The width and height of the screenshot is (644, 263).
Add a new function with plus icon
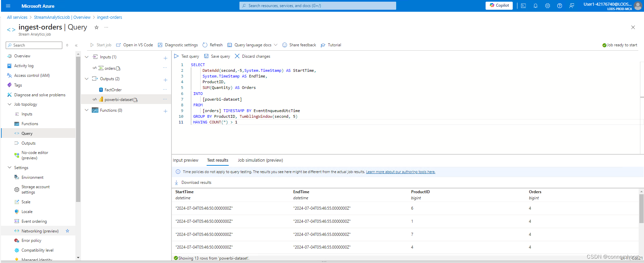pos(165,111)
